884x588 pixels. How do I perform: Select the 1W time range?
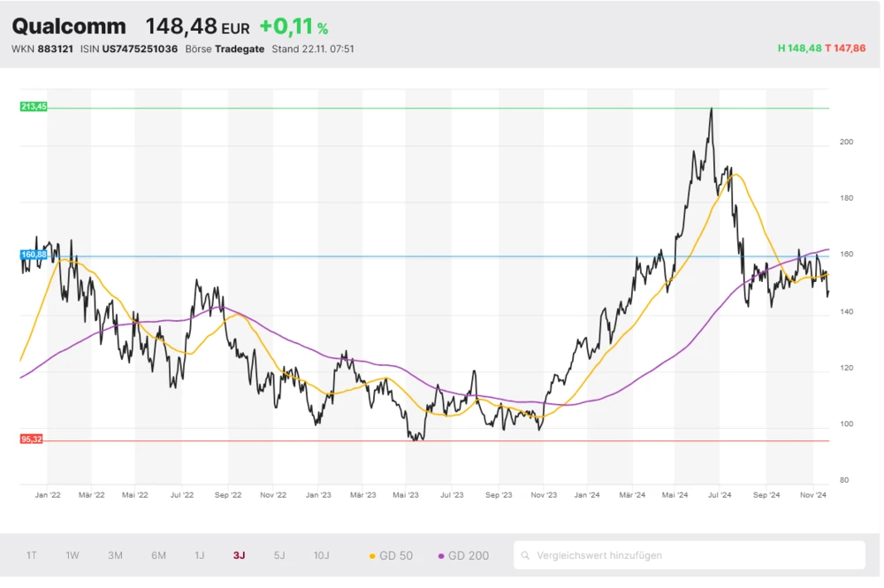(72, 555)
